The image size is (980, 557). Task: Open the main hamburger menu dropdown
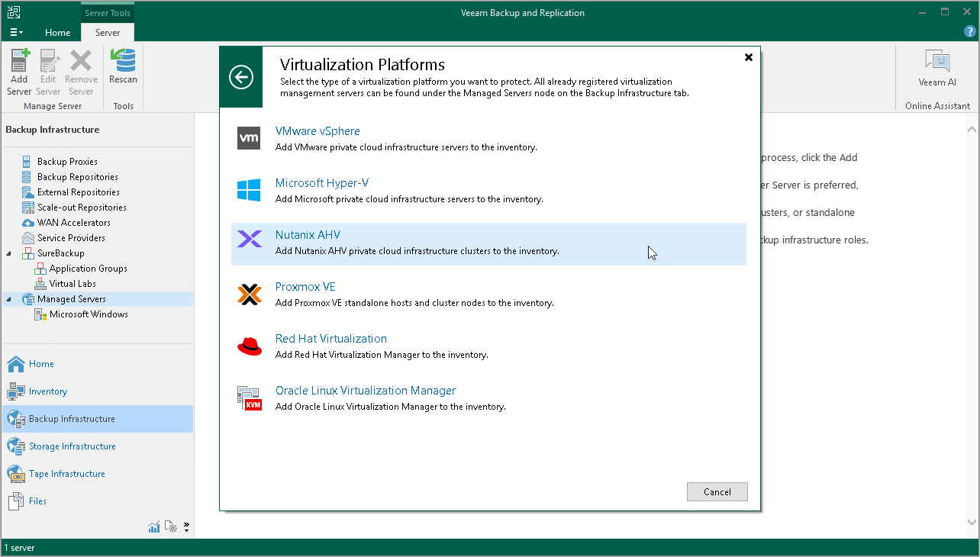(16, 33)
